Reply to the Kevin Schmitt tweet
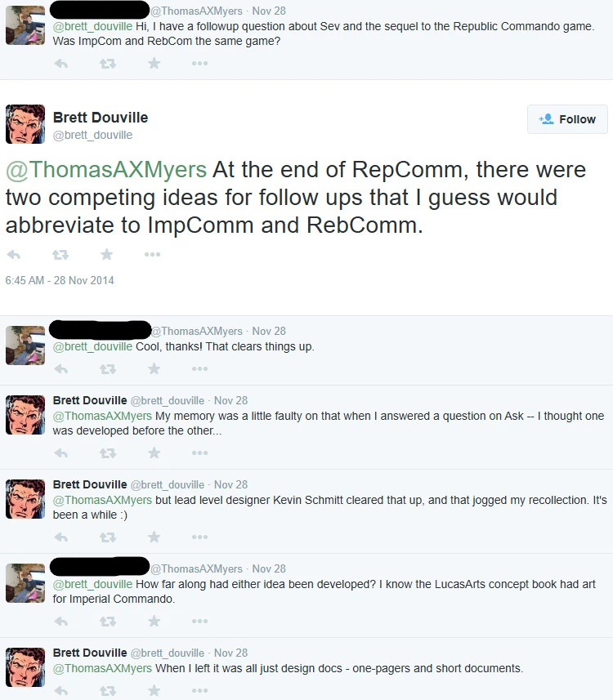Image resolution: width=613 pixels, height=700 pixels. point(60,537)
